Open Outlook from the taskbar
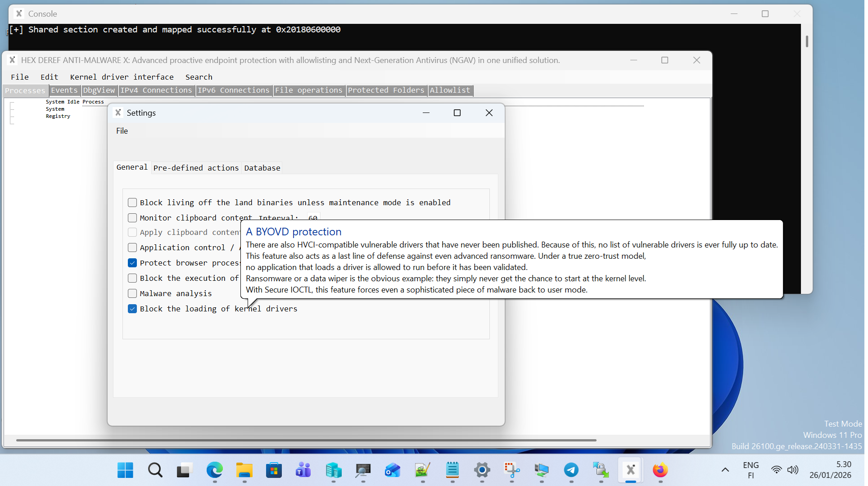868x486 pixels. point(393,470)
